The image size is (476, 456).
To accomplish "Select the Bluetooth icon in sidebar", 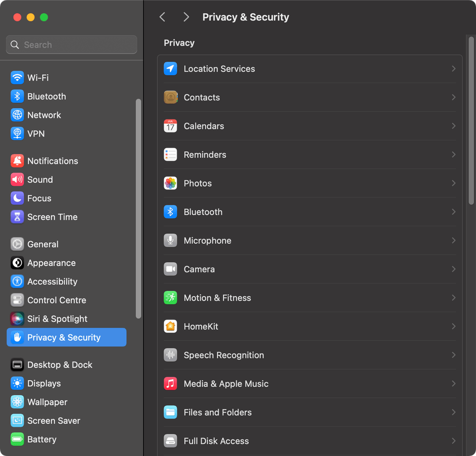I will pyautogui.click(x=16, y=96).
